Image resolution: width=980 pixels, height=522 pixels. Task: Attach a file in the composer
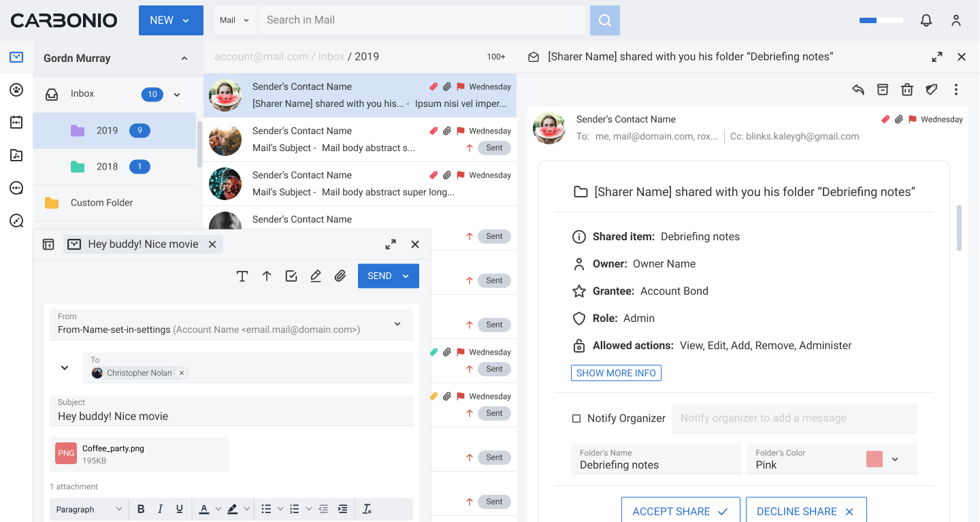tap(340, 276)
